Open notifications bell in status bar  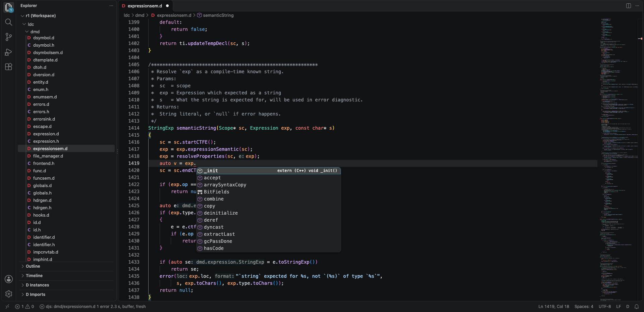[x=637, y=307]
